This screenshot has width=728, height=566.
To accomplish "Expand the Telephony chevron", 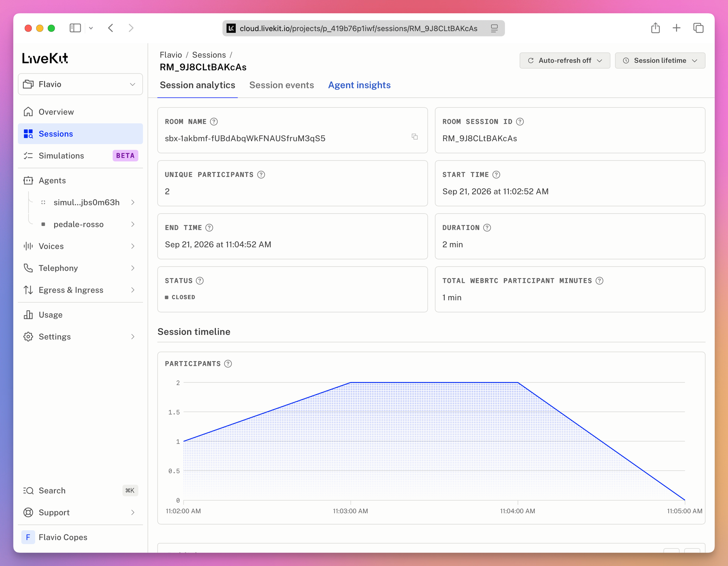I will tap(133, 268).
